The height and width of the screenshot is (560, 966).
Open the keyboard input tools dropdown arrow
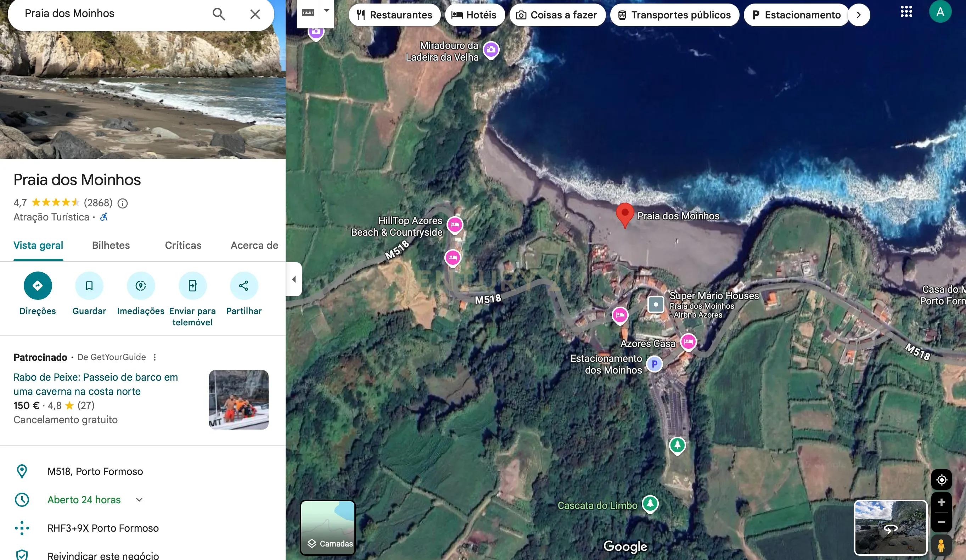coord(327,11)
